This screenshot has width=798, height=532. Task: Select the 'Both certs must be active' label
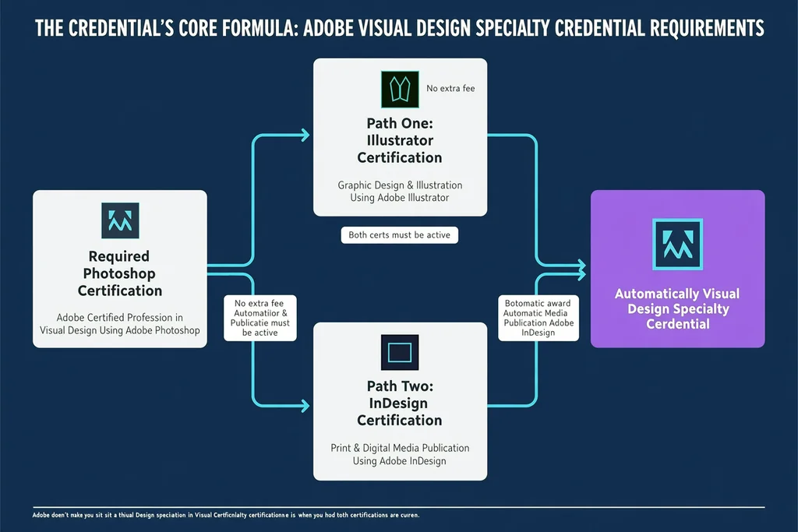[400, 235]
